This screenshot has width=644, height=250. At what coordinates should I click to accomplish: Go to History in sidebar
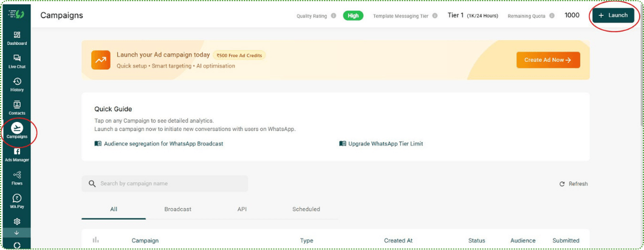click(x=17, y=84)
